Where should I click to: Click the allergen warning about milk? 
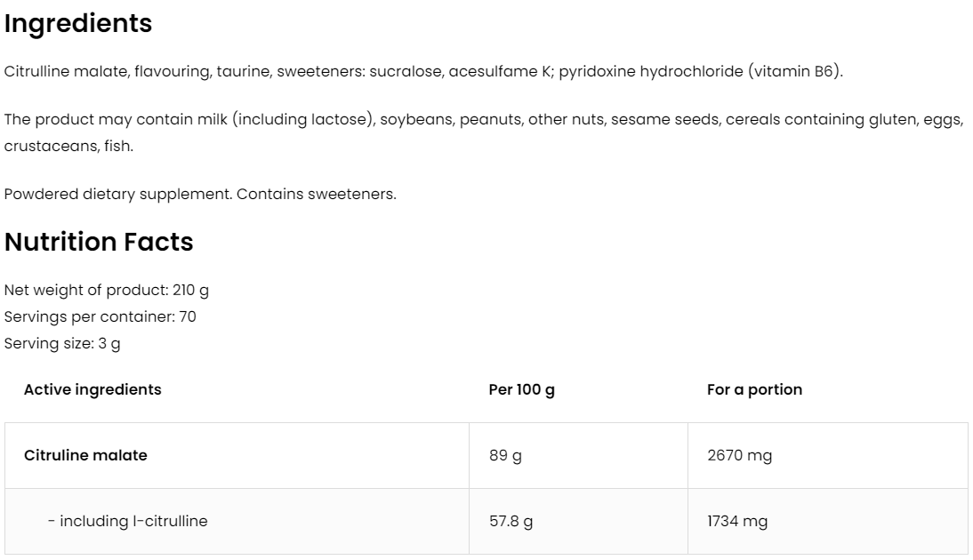point(483,119)
